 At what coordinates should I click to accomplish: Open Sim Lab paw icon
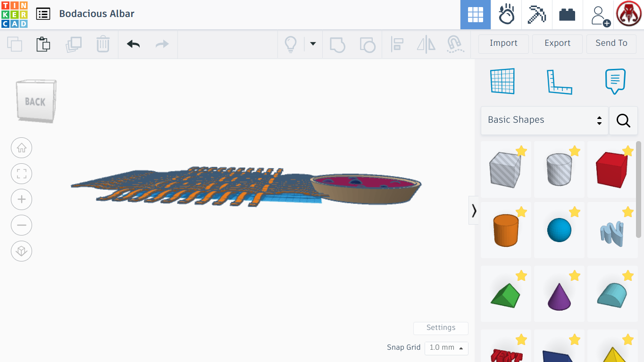point(506,15)
